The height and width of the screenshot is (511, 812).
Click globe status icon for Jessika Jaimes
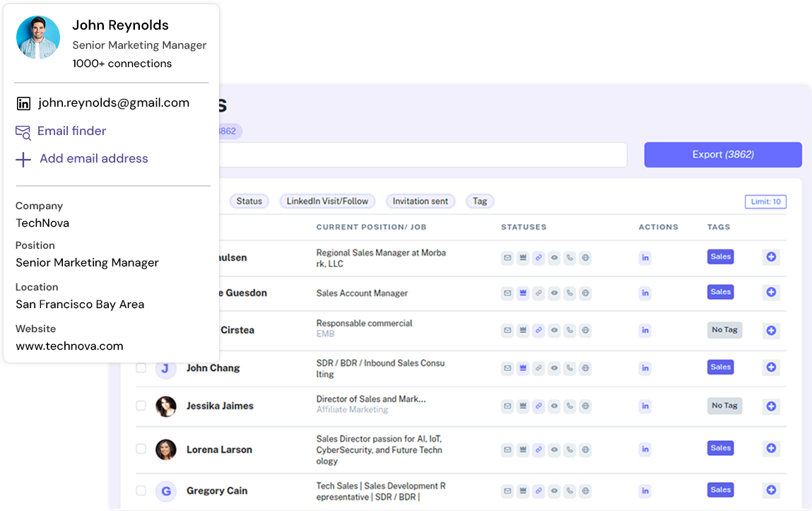(585, 406)
